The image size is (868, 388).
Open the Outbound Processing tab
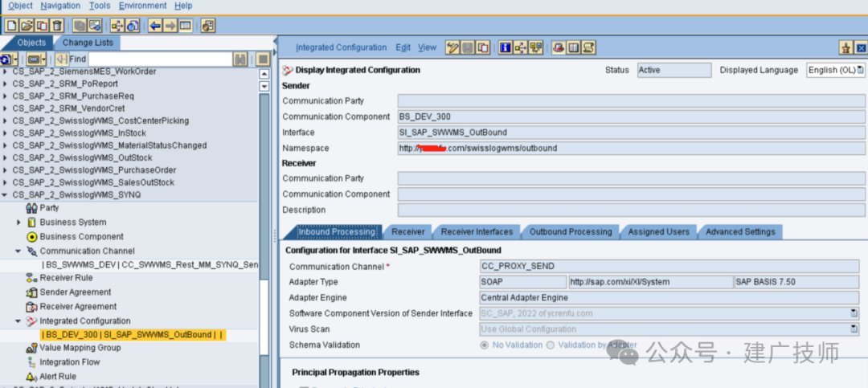tap(571, 232)
